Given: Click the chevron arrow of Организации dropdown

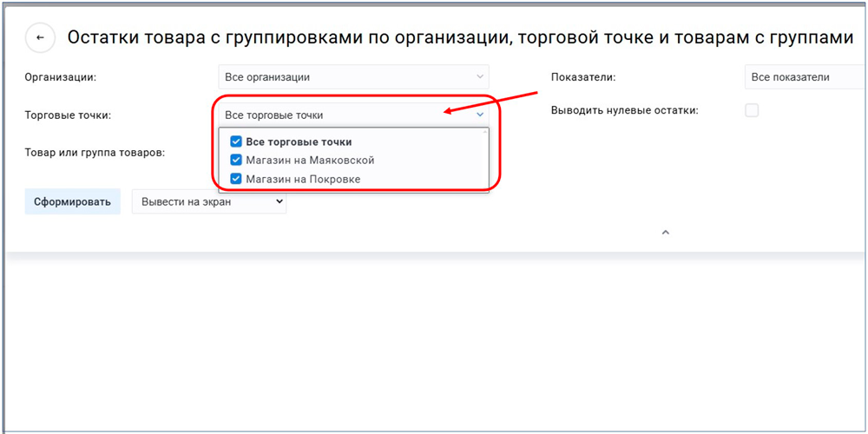Looking at the screenshot, I should pyautogui.click(x=480, y=77).
